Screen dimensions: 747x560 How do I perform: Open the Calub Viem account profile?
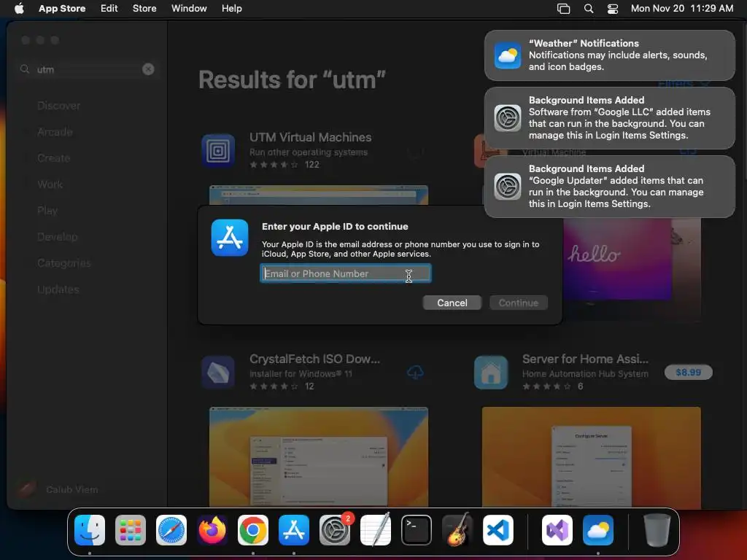[58, 489]
